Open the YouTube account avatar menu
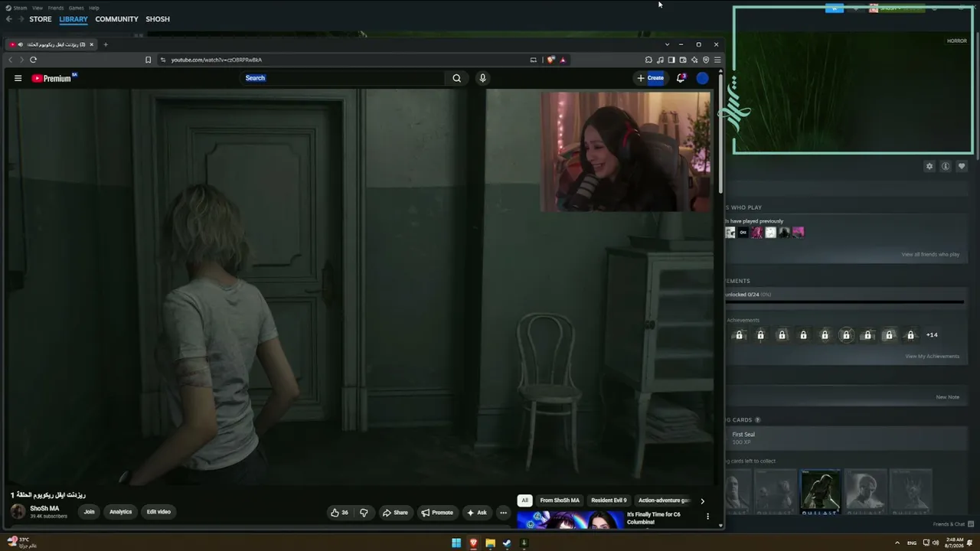Viewport: 980px width, 551px height. [x=702, y=78]
